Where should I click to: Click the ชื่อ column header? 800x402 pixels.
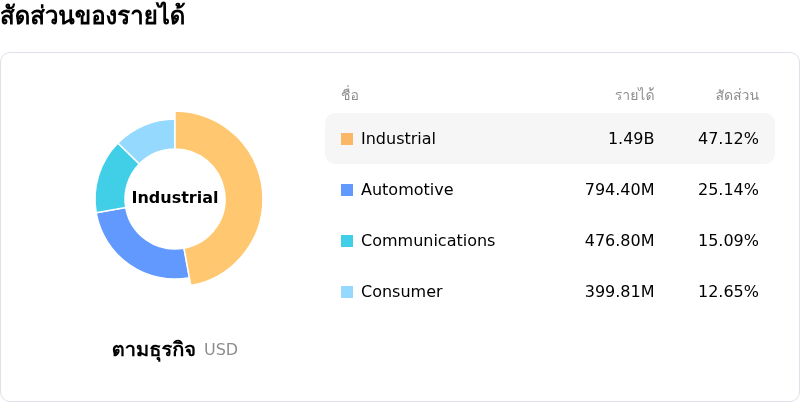click(x=350, y=95)
